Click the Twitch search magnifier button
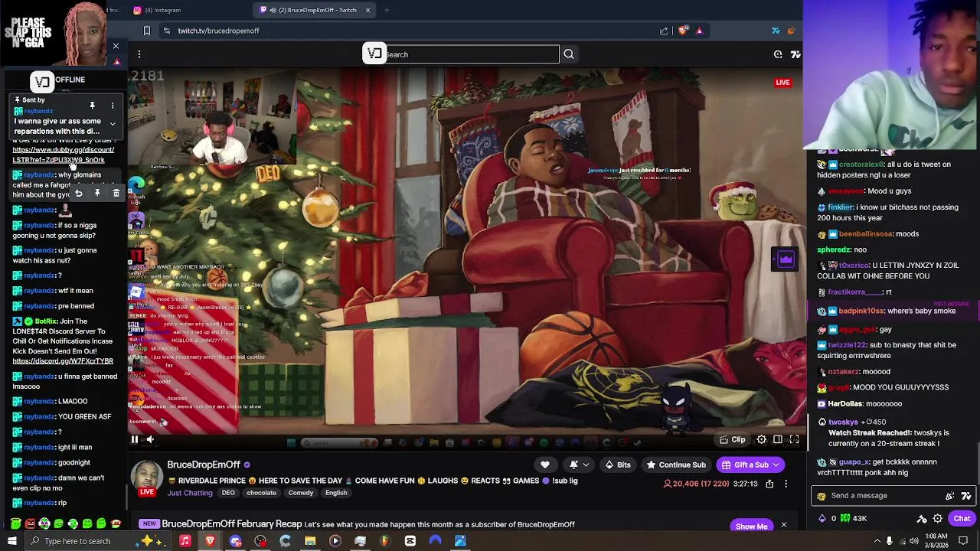Viewport: 980px width, 551px height. tap(569, 54)
